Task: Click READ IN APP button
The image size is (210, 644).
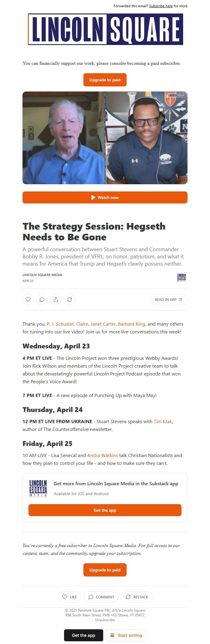Action: click(169, 299)
